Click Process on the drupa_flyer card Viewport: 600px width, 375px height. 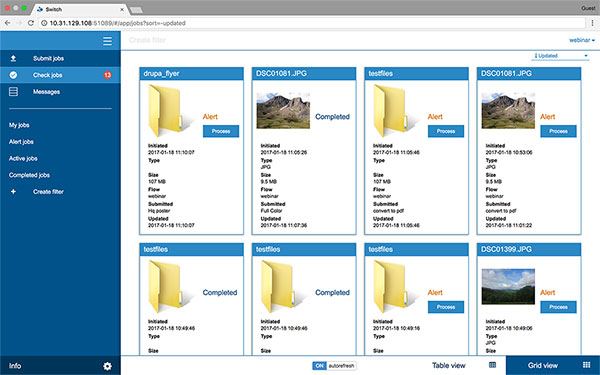221,131
